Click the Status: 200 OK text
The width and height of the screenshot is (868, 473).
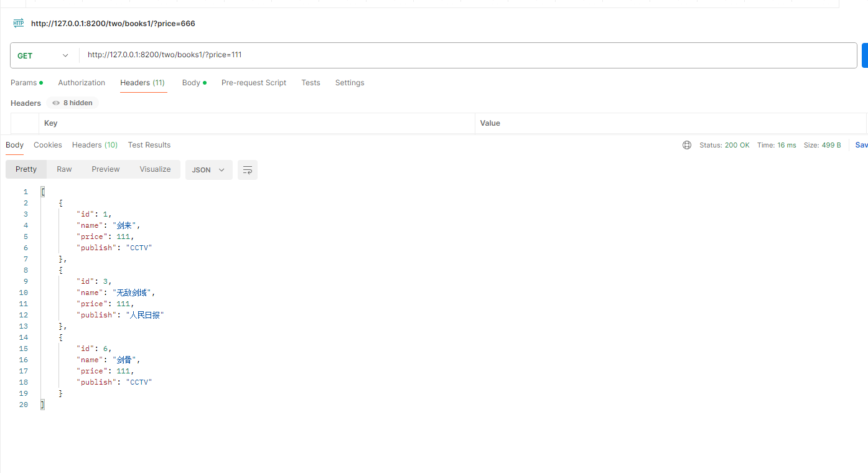pos(724,145)
